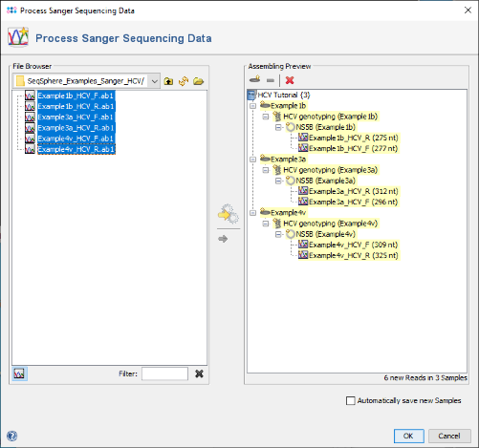Screen dimensions: 479x448
Task: Select Example3a_HCV_R.ab1 in file list
Action: coord(76,128)
